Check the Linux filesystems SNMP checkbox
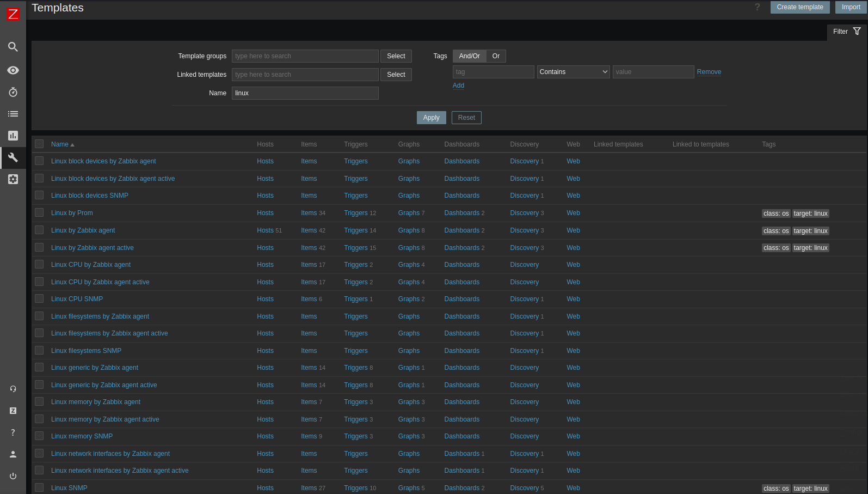 (x=39, y=350)
